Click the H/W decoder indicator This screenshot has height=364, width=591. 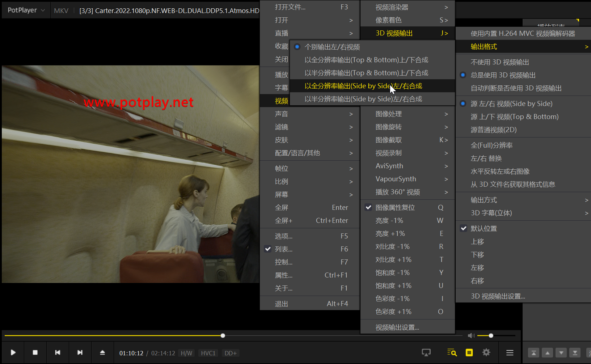point(186,353)
